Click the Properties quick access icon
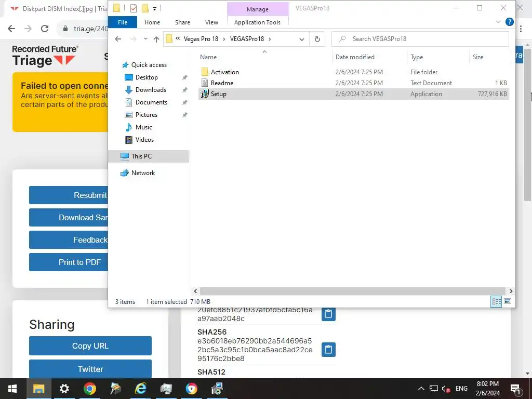Viewport: 532px width, 399px height. tap(134, 8)
